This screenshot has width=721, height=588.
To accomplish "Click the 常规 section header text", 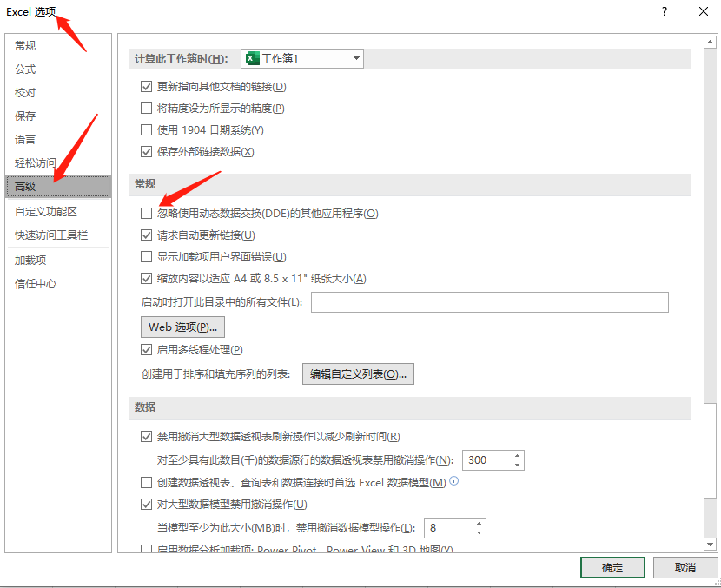I will (145, 184).
